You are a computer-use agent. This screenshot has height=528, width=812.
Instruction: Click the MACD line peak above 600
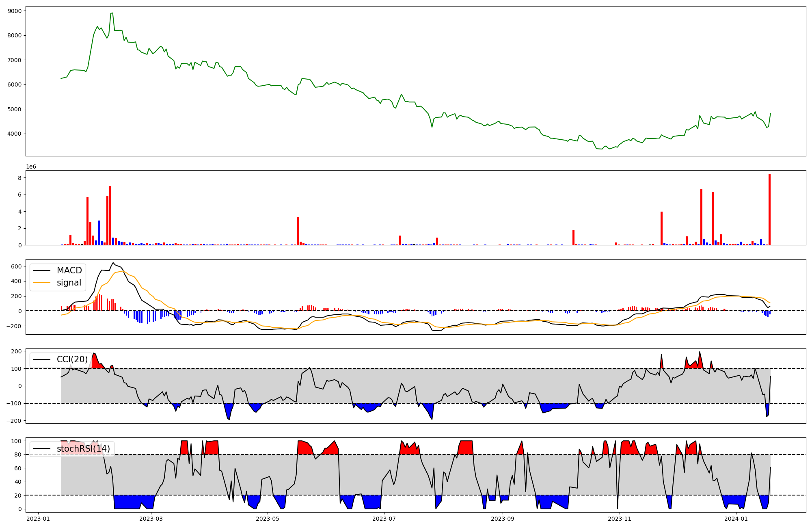(113, 262)
